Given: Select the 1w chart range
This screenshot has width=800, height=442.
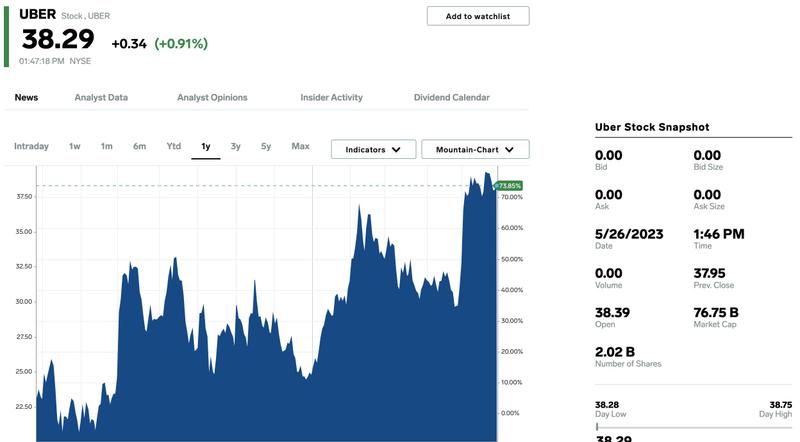Looking at the screenshot, I should [x=74, y=146].
